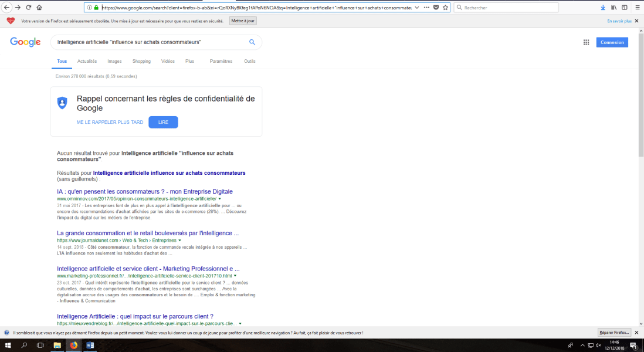This screenshot has width=644, height=352.
Task: Open 'IA : qu'en pensent les consommateurs' result
Action: [144, 191]
